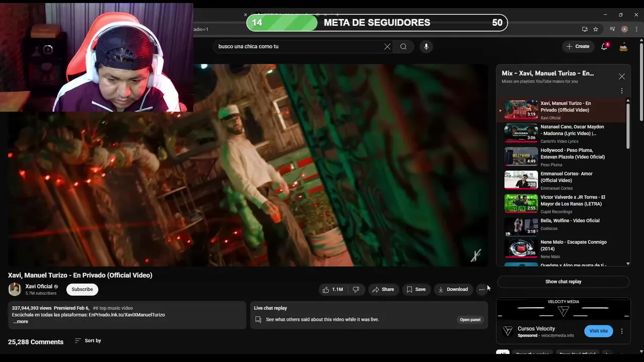Click the page scrollbar down arrow
This screenshot has height=362, width=644.
coord(641,351)
